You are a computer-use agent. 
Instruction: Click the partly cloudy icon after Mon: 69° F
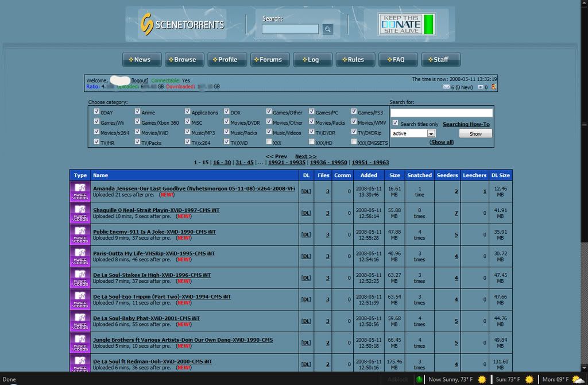pyautogui.click(x=578, y=379)
